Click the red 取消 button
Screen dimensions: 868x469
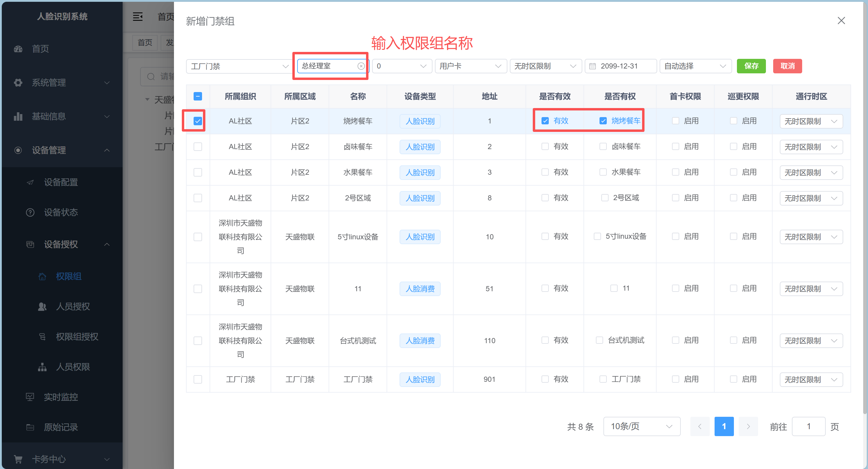pyautogui.click(x=787, y=66)
